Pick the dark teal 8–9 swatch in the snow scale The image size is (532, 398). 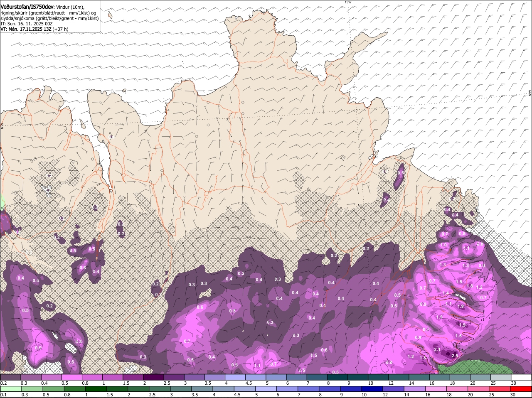pyautogui.click(x=337, y=377)
